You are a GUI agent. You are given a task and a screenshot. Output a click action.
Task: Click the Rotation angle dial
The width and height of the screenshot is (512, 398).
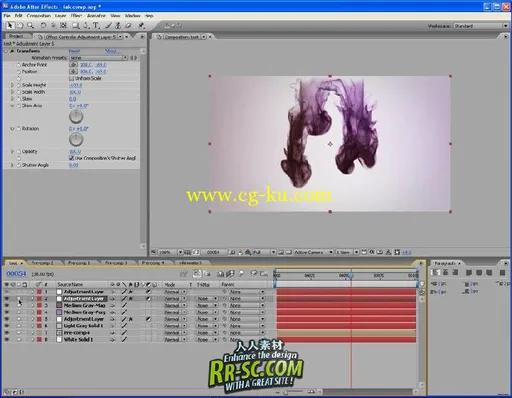[76, 139]
